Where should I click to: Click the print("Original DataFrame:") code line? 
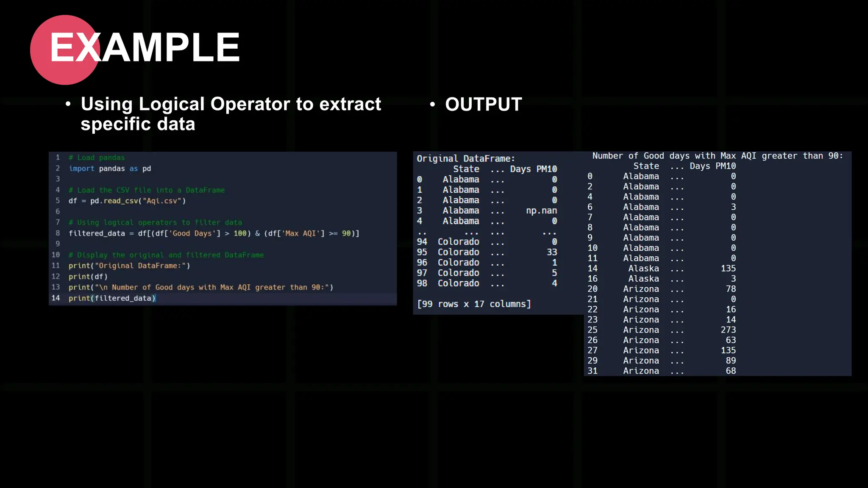click(x=129, y=266)
